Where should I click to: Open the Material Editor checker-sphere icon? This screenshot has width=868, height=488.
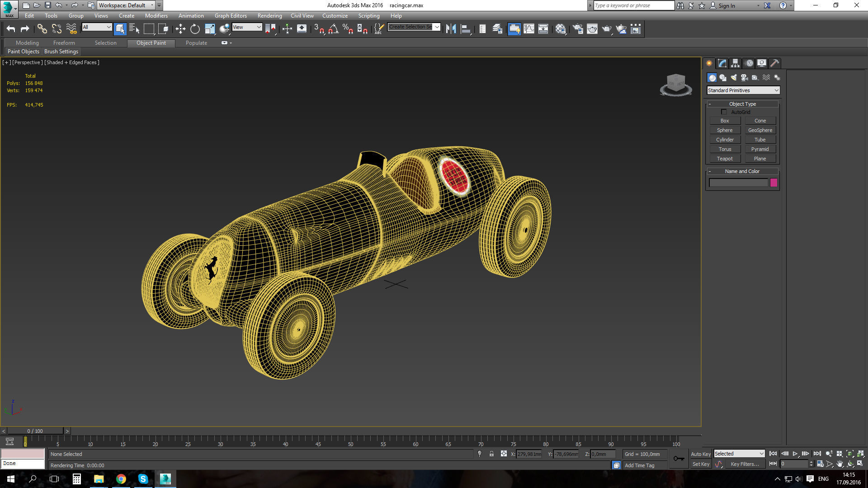coord(561,29)
